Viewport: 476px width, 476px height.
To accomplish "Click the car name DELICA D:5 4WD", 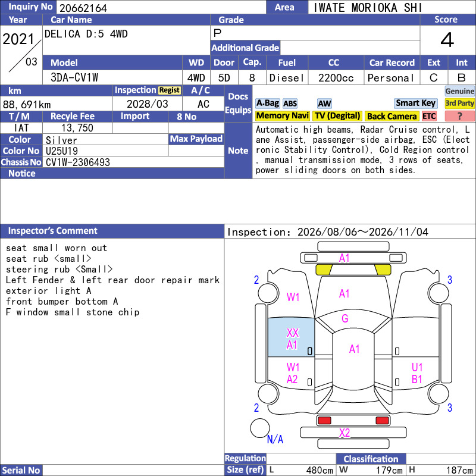I will [x=86, y=34].
